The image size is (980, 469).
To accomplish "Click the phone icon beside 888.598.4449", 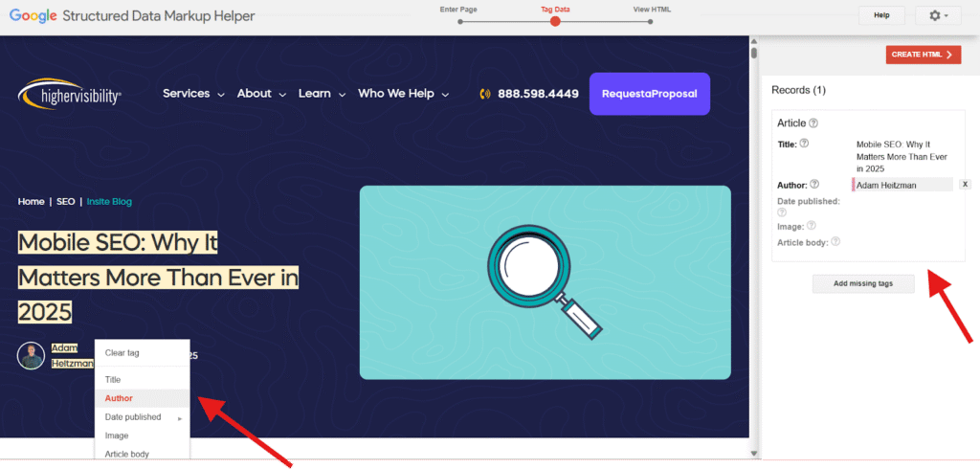I will click(485, 94).
